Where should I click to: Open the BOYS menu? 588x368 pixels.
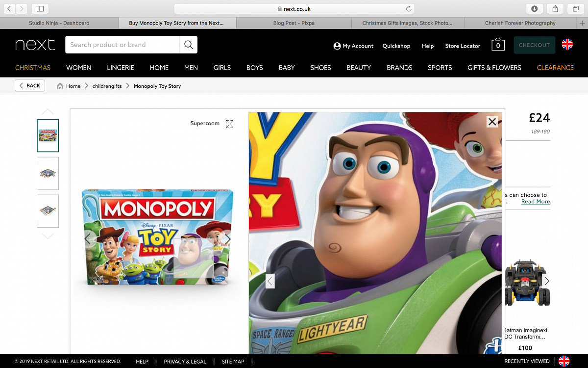point(255,68)
